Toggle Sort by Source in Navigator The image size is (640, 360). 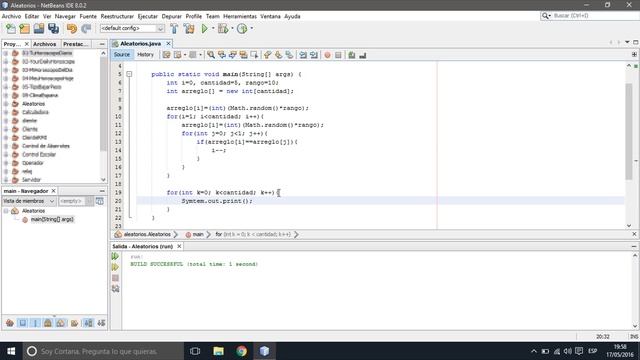[101, 323]
